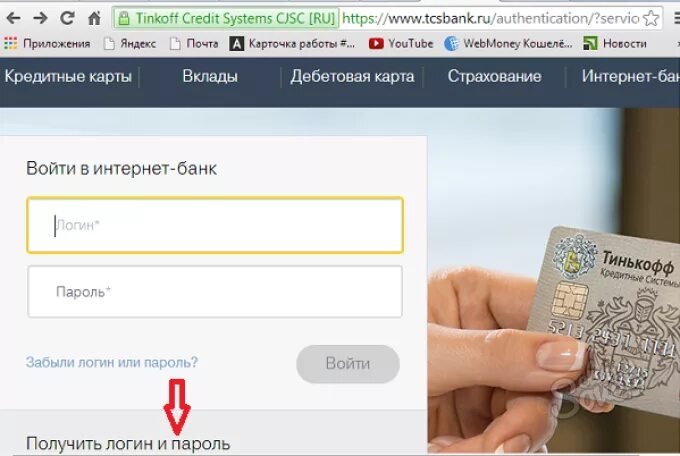Reload the page with refresh icon
Screen dimensions: 680x456
67,18
